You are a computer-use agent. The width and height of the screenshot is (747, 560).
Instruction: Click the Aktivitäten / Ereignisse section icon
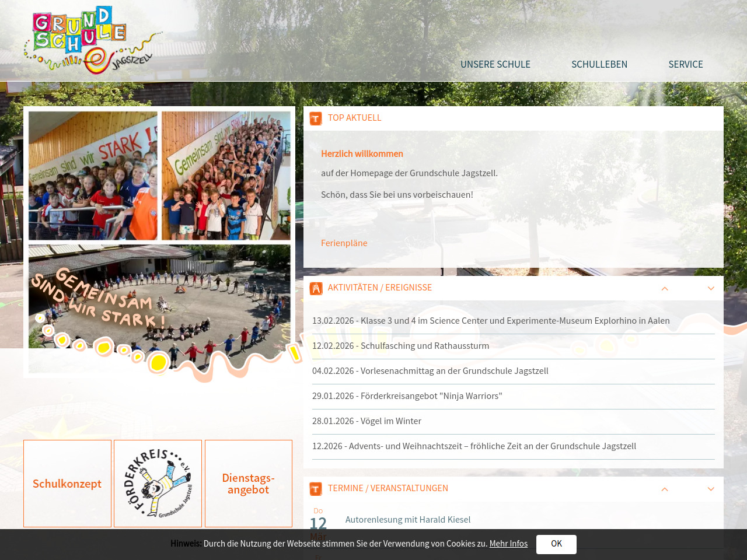pos(316,288)
